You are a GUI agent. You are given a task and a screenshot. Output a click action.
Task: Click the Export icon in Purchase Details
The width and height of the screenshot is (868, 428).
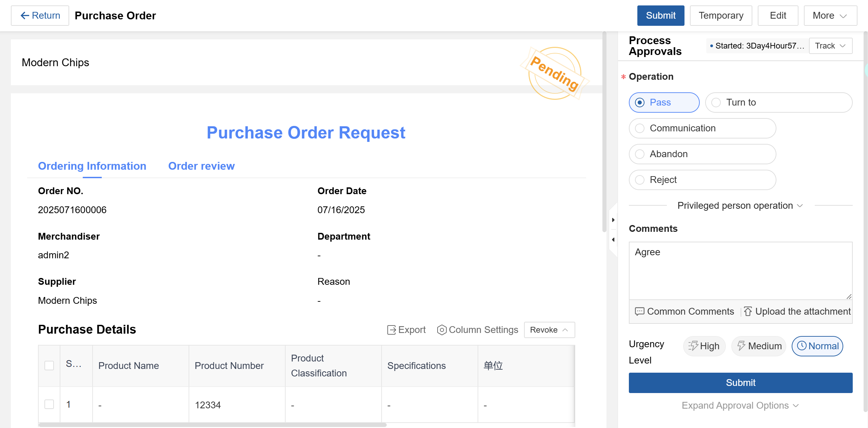click(x=391, y=330)
